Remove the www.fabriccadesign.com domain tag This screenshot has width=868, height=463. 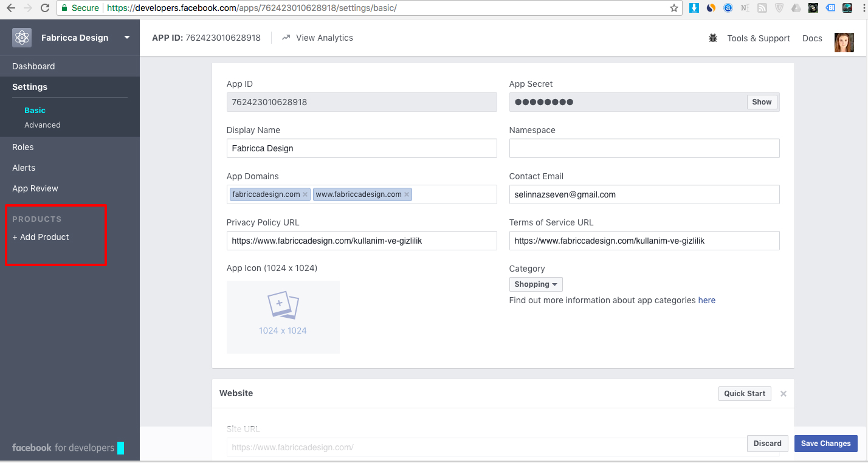[407, 194]
